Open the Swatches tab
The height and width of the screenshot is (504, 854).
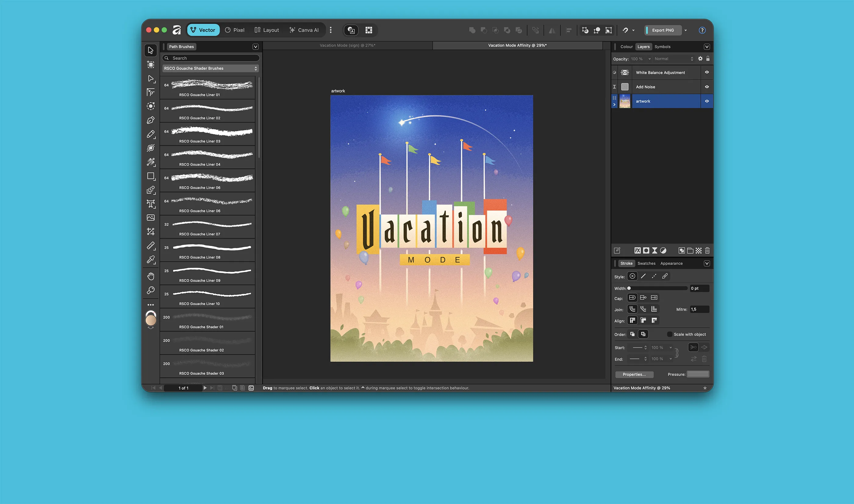646,263
